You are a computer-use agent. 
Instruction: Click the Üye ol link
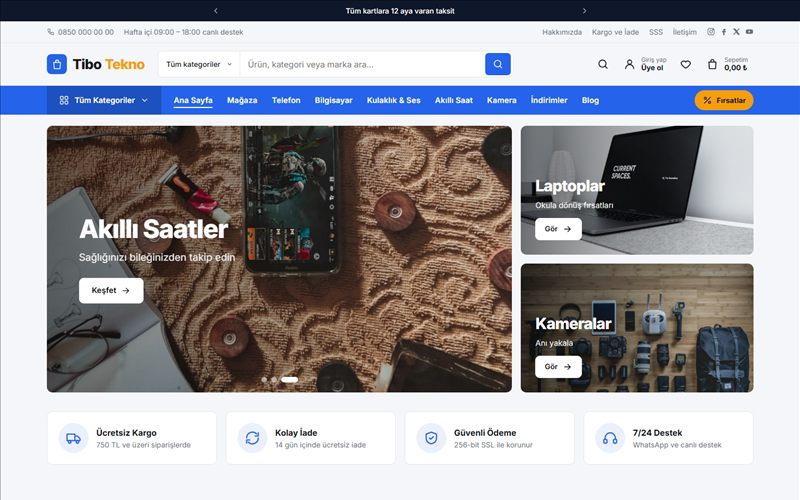click(x=652, y=68)
